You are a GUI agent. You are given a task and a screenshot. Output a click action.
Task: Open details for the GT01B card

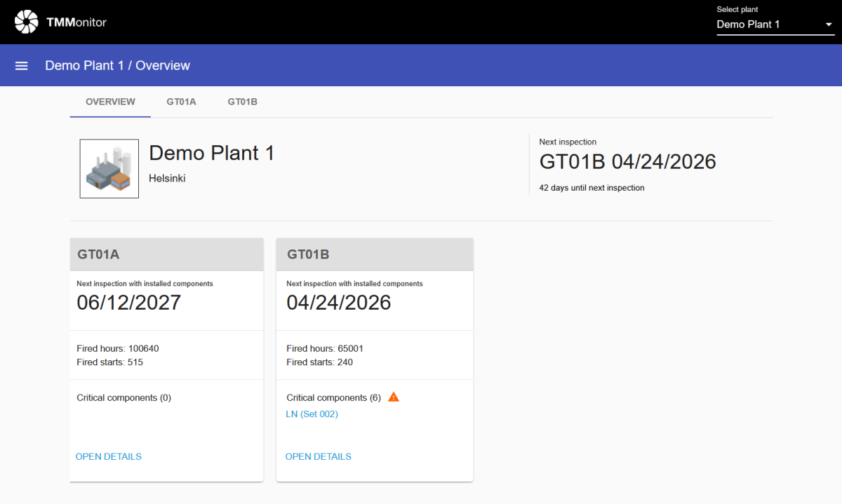(x=319, y=456)
